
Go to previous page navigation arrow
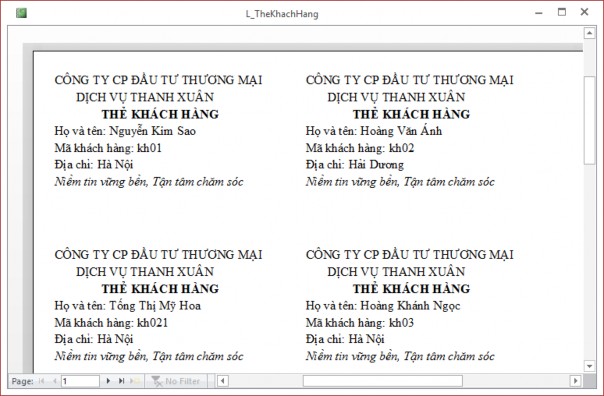(x=55, y=381)
